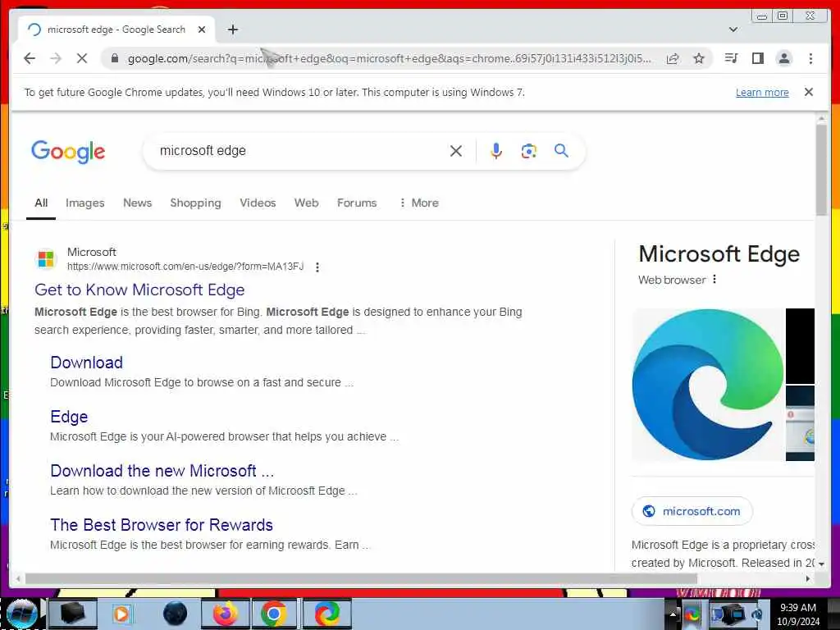This screenshot has width=840, height=630.
Task: Switch to the Web tab
Action: coord(307,203)
